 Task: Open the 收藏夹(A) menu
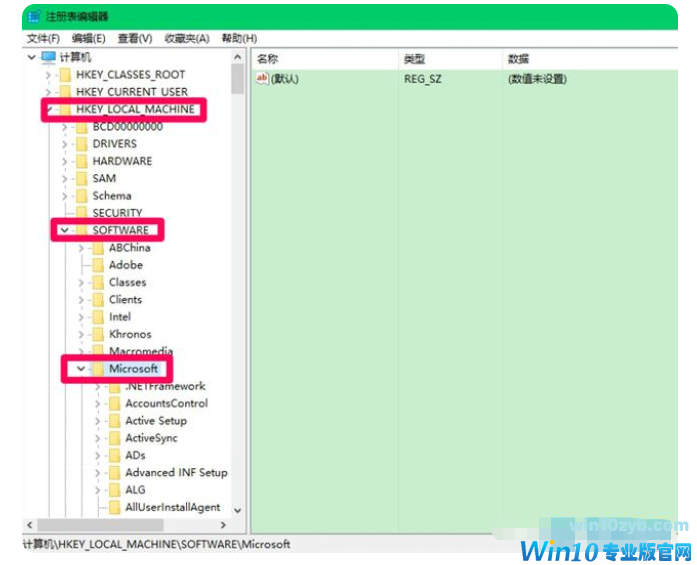pyautogui.click(x=187, y=39)
